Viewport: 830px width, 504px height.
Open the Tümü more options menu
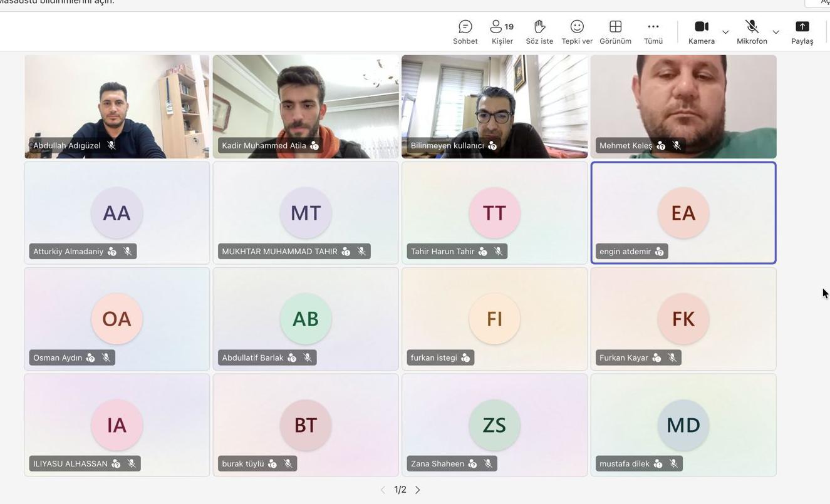coord(653,32)
